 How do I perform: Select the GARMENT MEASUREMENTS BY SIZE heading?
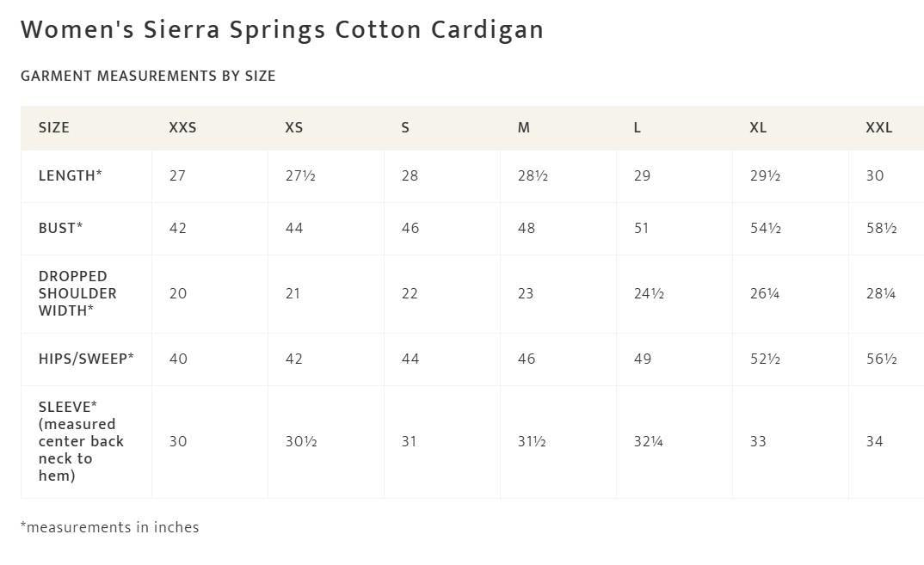[148, 76]
